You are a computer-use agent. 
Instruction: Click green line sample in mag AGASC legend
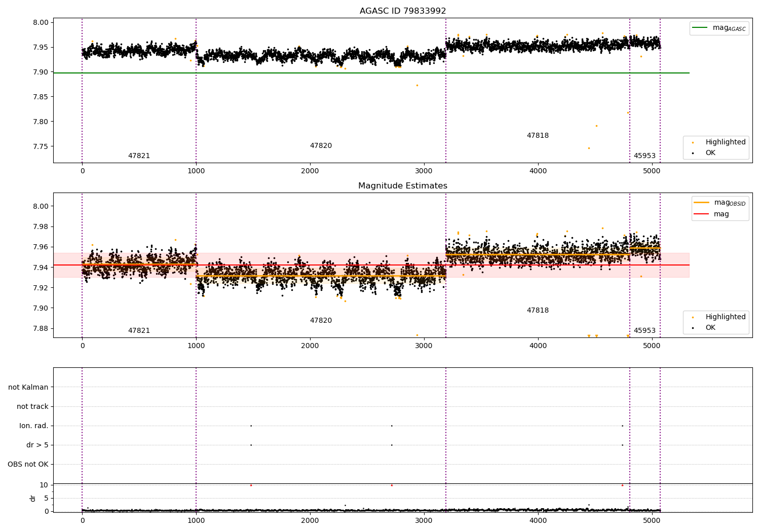tap(700, 28)
